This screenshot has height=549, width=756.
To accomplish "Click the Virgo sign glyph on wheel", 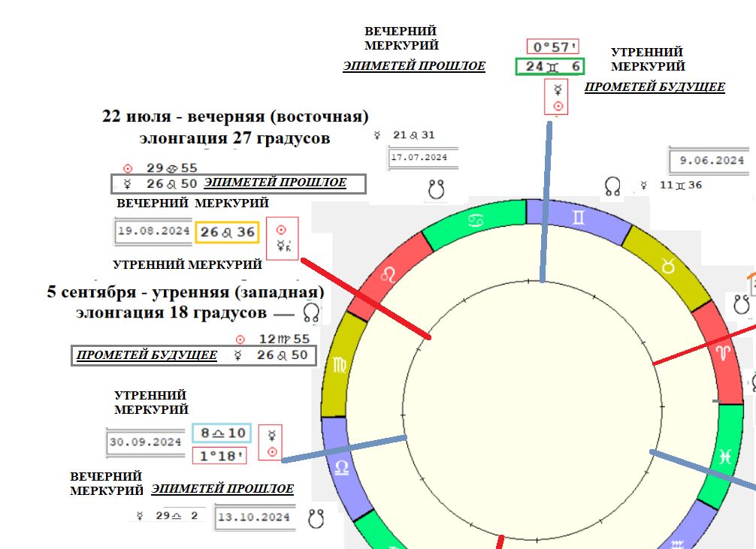I will (340, 365).
